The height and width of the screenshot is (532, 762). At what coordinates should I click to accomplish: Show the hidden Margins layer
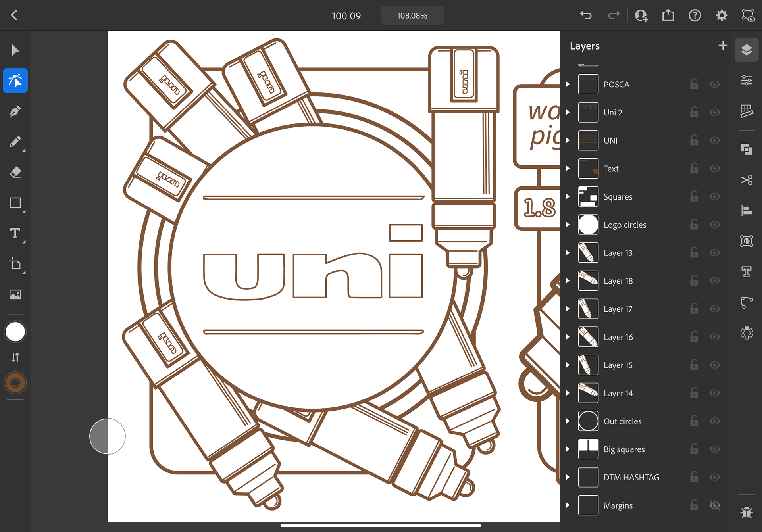(715, 505)
